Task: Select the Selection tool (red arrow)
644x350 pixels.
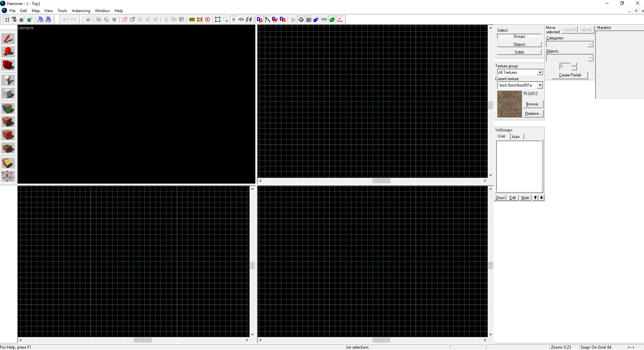Action: (8, 39)
